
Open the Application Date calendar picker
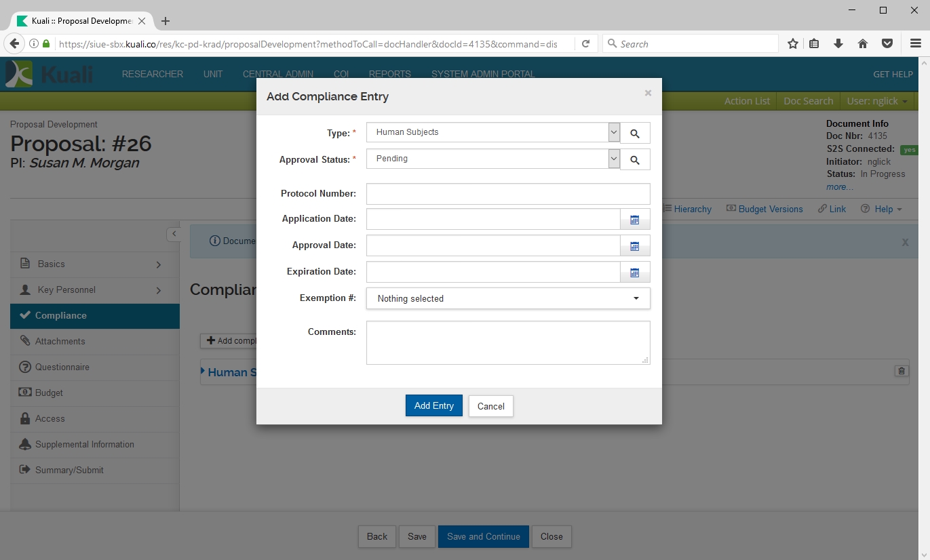click(635, 220)
